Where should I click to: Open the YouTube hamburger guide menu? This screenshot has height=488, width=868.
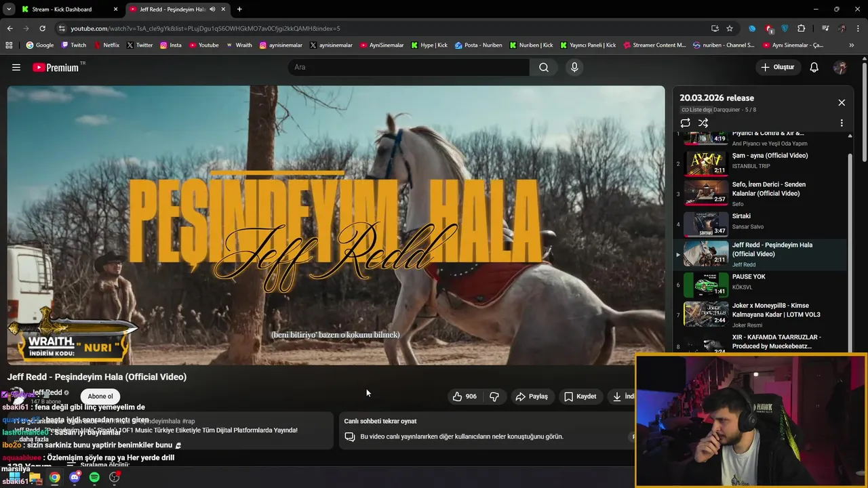tap(16, 67)
